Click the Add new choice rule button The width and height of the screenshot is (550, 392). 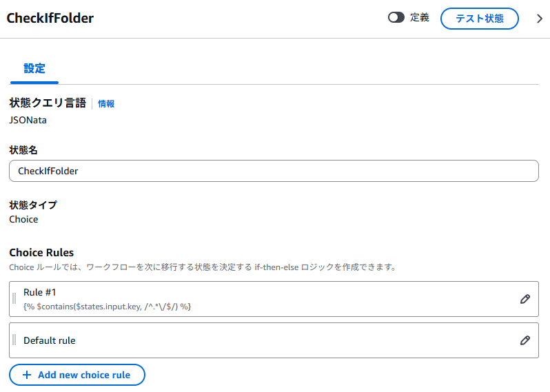coord(77,375)
